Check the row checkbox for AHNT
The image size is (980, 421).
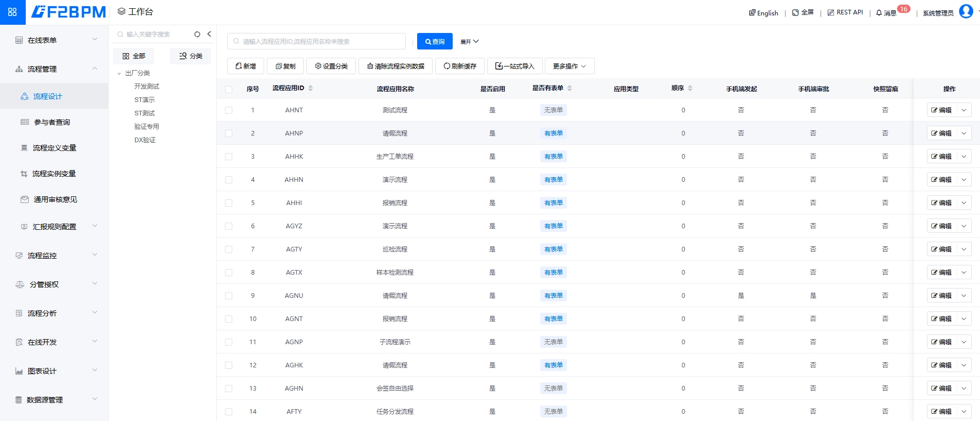point(229,110)
